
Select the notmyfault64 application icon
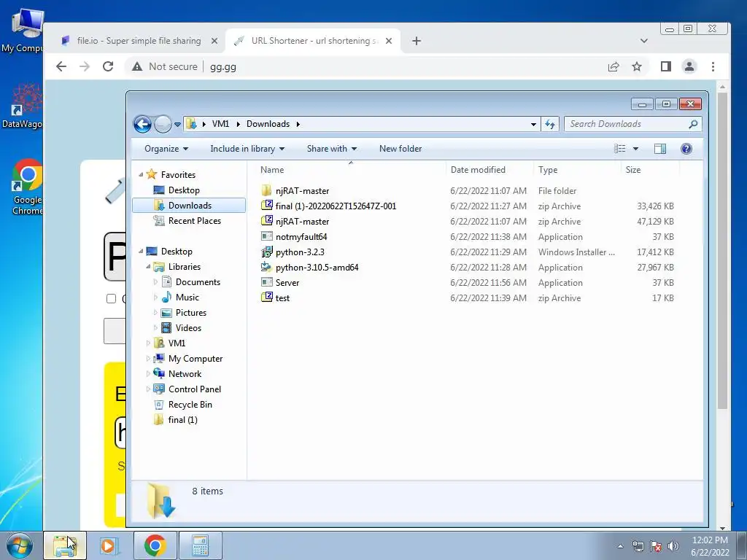[266, 236]
